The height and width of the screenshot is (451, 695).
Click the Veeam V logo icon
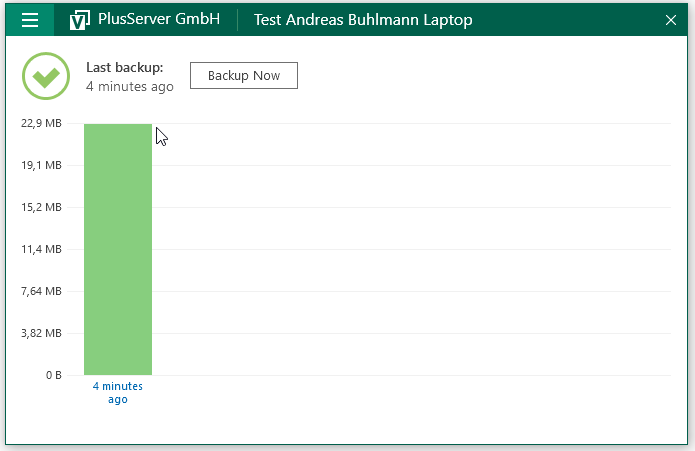[80, 20]
